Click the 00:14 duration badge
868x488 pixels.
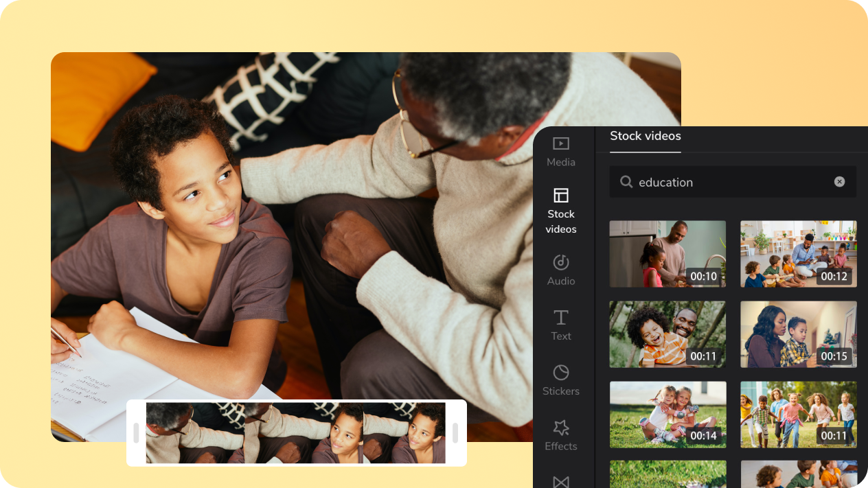(x=703, y=436)
